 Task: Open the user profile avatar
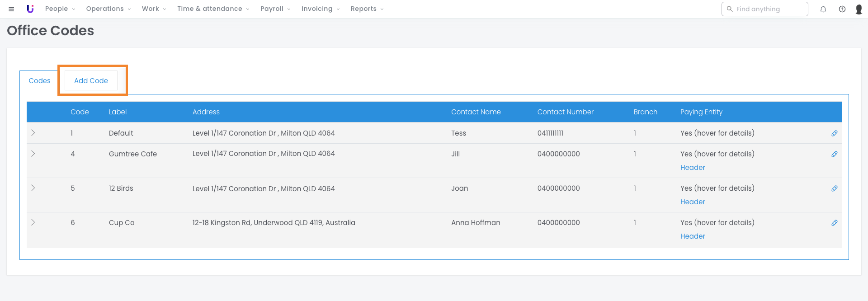point(859,9)
